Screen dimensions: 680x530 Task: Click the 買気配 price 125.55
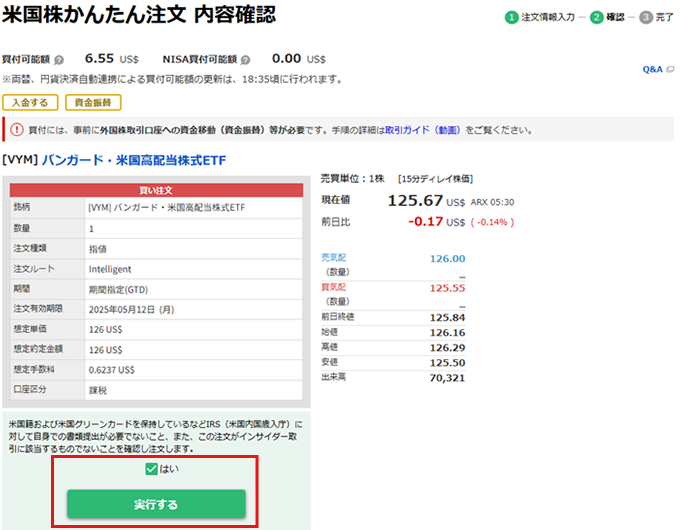447,287
